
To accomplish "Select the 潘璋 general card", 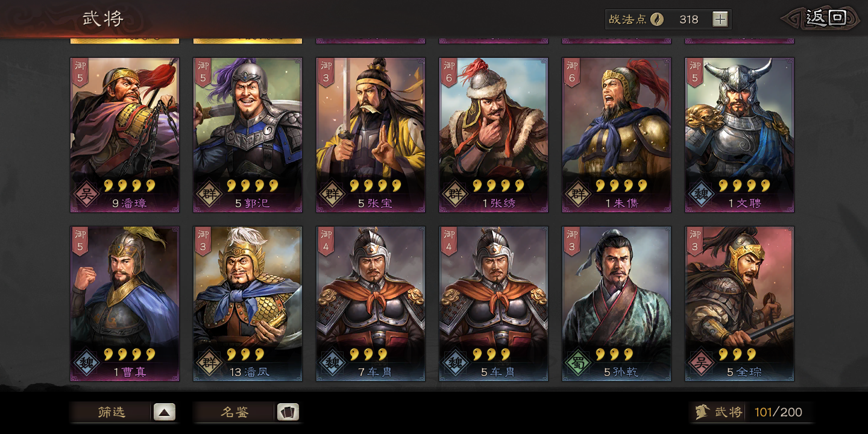I will pyautogui.click(x=125, y=135).
